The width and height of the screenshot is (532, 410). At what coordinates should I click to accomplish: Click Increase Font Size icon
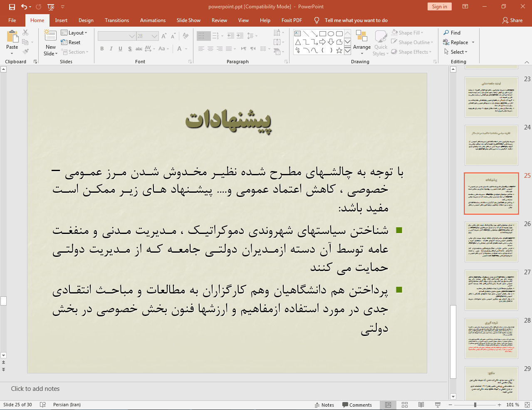coord(164,36)
